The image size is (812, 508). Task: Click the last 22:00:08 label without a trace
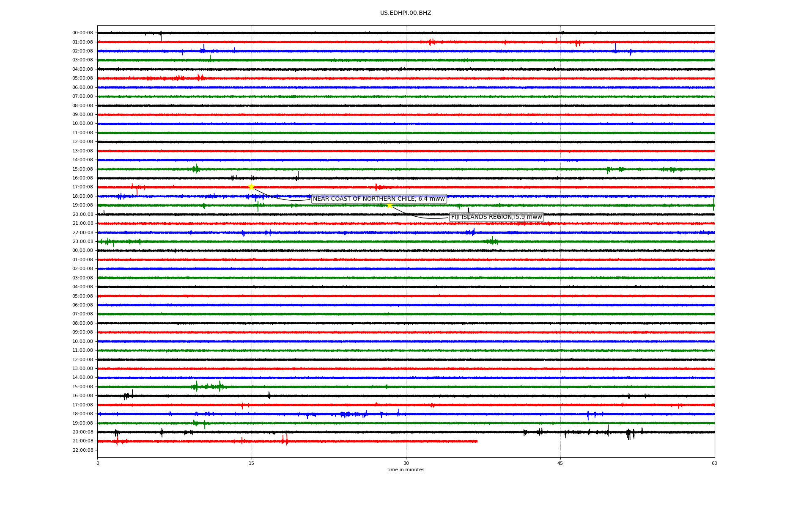[82, 450]
